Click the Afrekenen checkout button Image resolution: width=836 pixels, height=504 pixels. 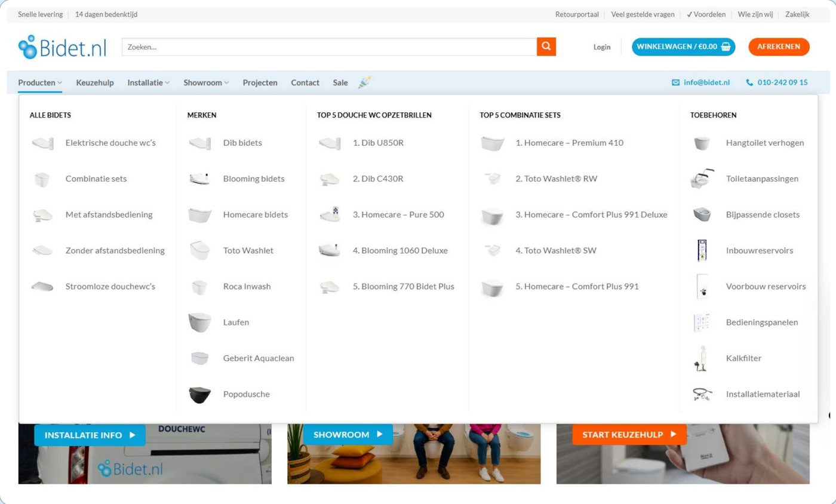tap(779, 47)
